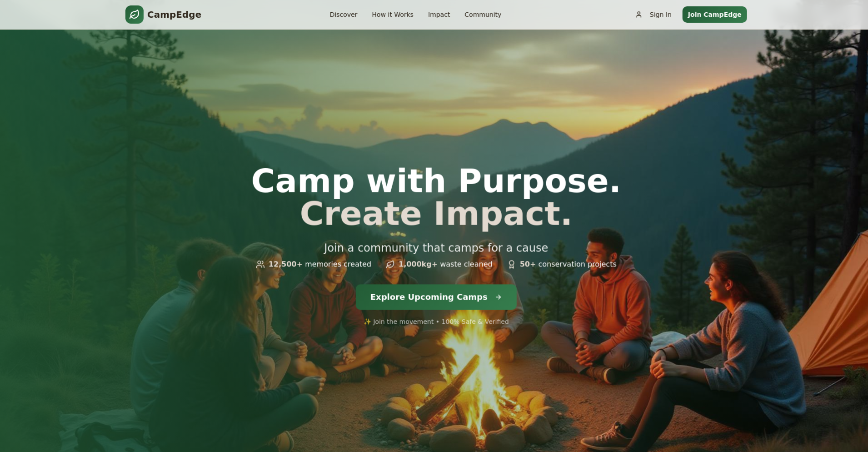Open the How it Works navigation item
Screen dimensions: 868x452
(x=393, y=15)
